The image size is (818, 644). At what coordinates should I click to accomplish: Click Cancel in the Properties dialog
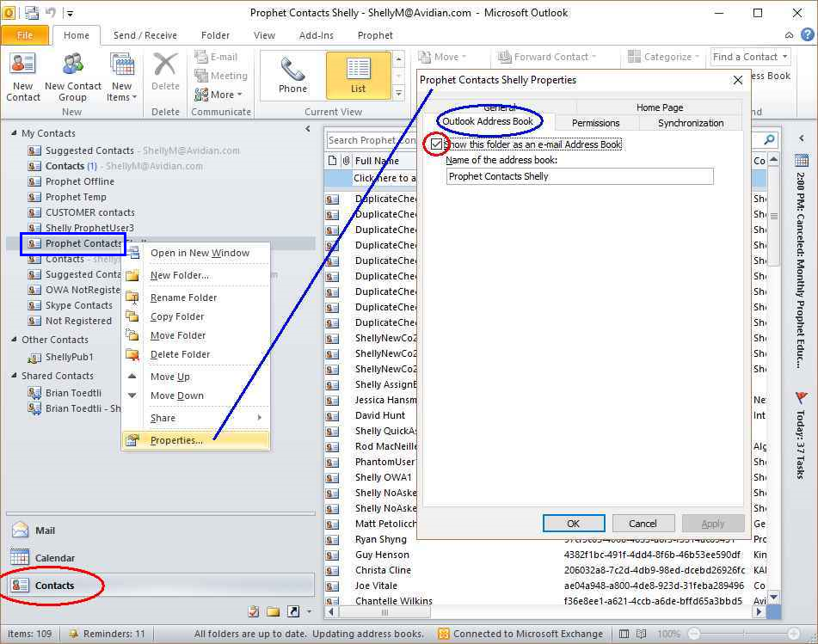[x=643, y=523]
